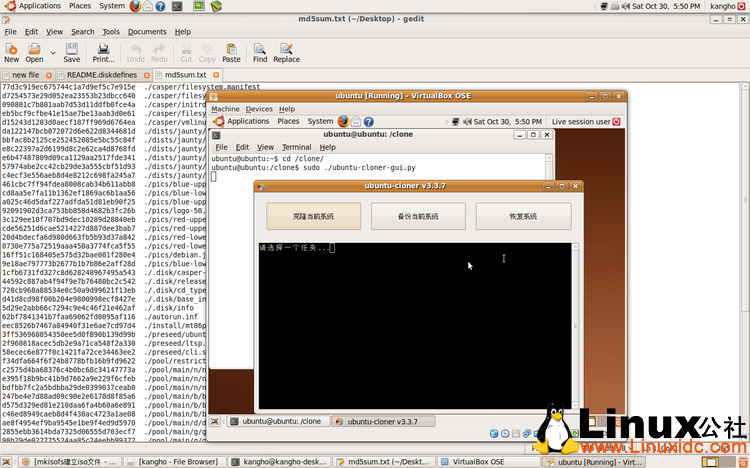Click the Print icon in gedit toolbar
The height and width of the screenshot is (468, 750).
point(103,53)
